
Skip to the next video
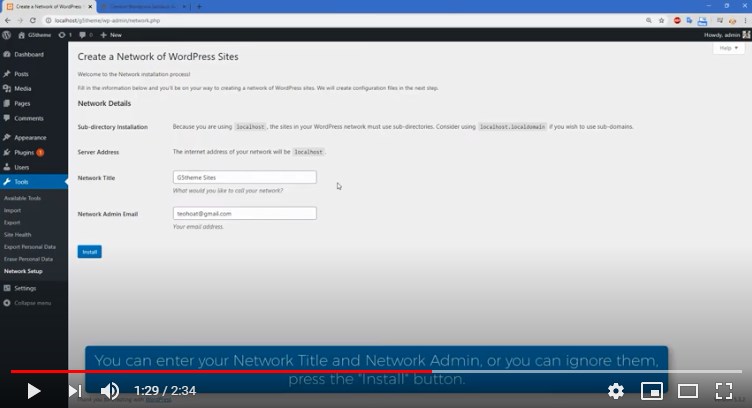pos(75,391)
